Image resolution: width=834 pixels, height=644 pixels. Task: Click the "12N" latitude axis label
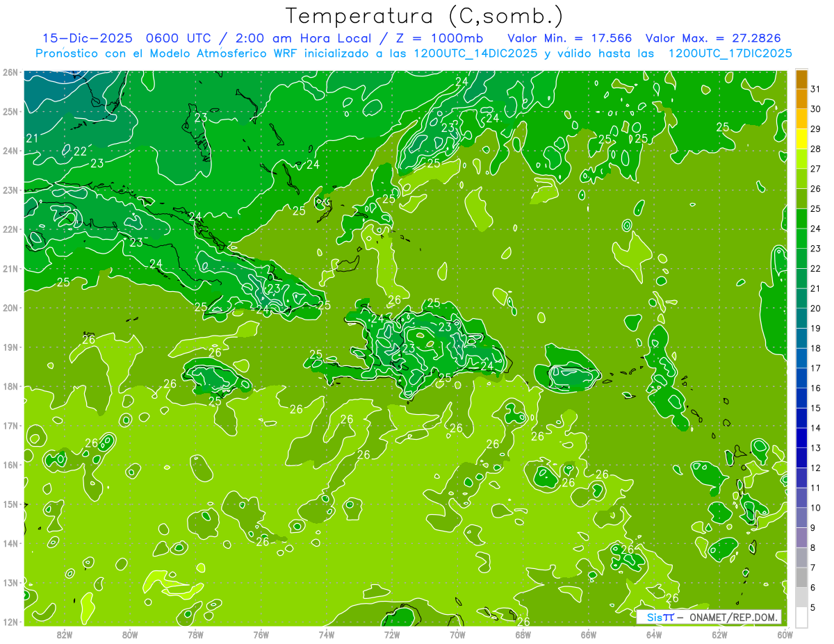pos(10,622)
